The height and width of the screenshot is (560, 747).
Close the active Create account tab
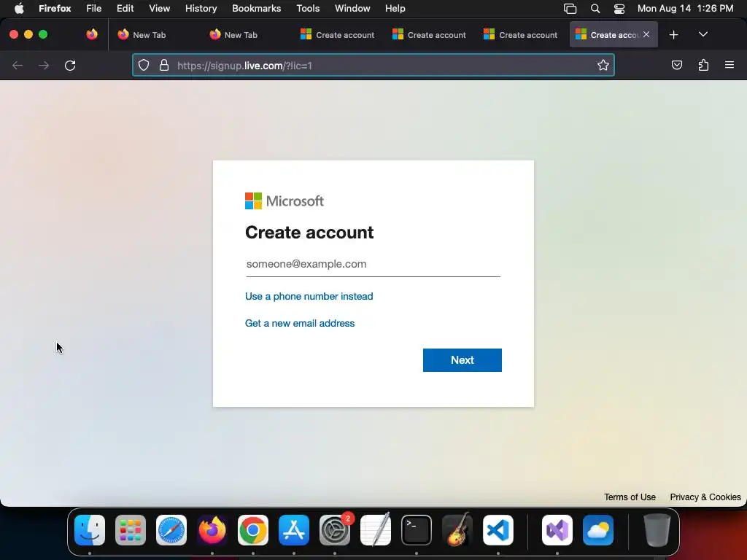646,34
